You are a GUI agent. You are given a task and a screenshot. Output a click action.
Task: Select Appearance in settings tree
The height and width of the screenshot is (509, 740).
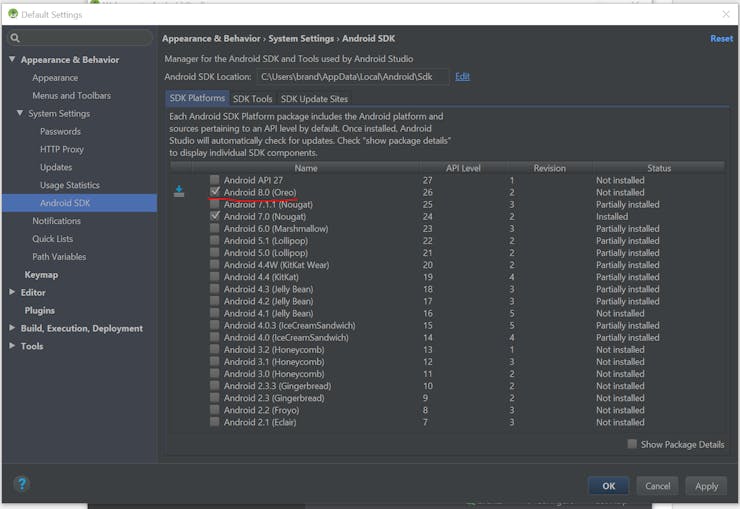click(x=55, y=78)
